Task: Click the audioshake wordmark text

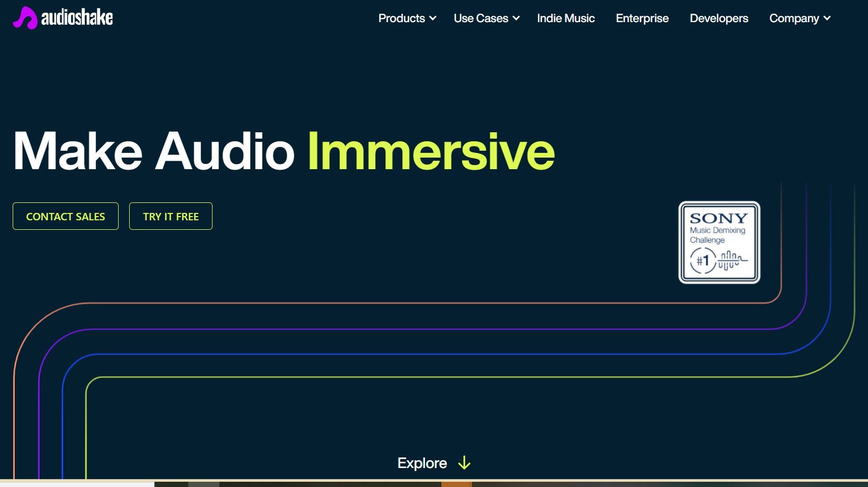Action: tap(77, 18)
